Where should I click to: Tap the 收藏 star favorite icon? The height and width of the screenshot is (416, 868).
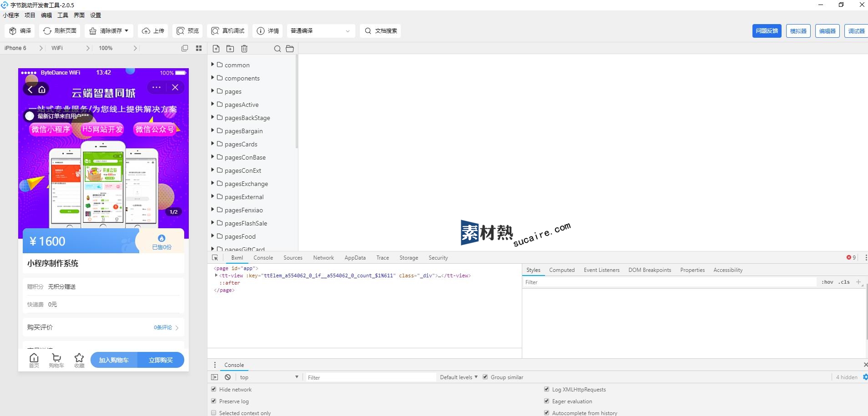(x=79, y=360)
